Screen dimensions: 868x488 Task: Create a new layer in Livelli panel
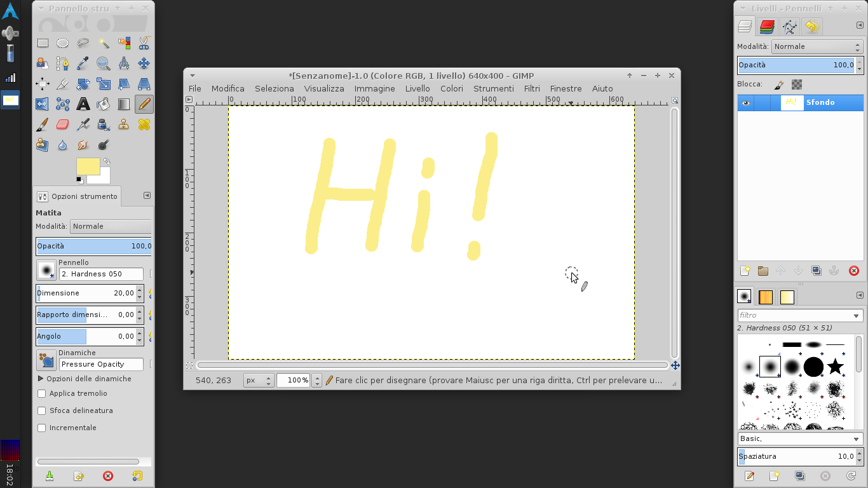tap(745, 271)
